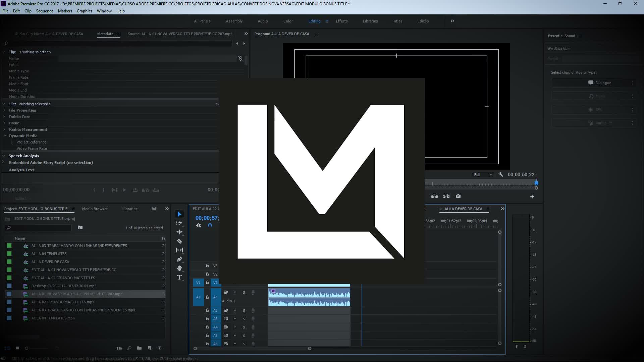Select the Ripple Edit tool

179,232
